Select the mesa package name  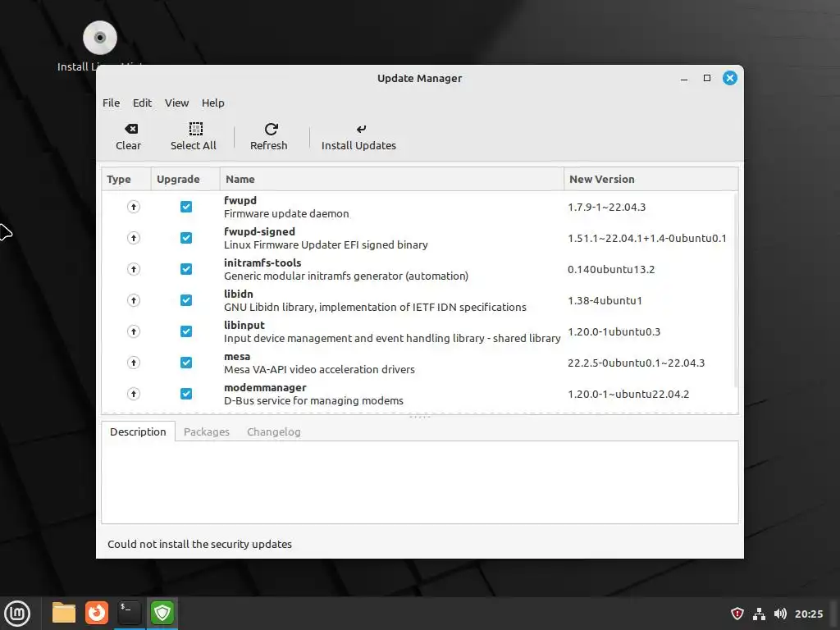(x=237, y=356)
